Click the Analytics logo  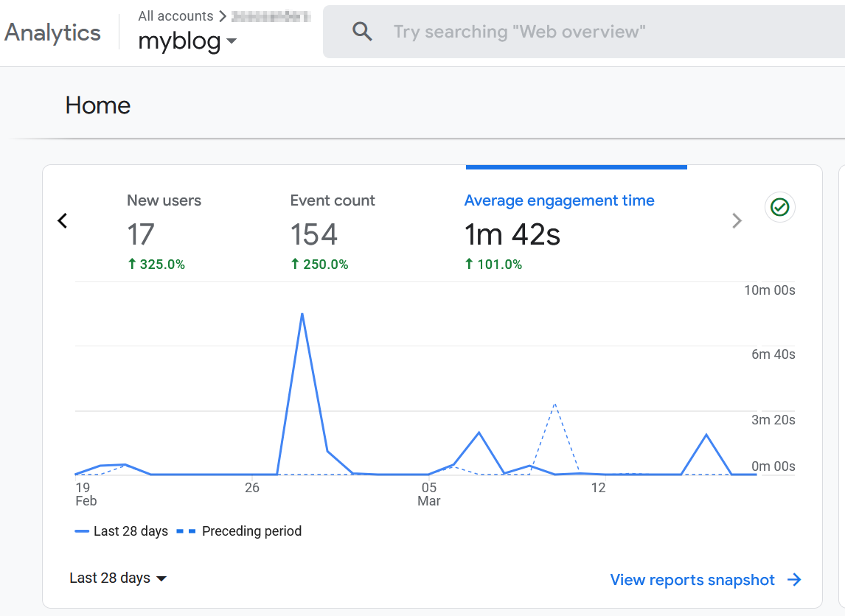point(52,32)
